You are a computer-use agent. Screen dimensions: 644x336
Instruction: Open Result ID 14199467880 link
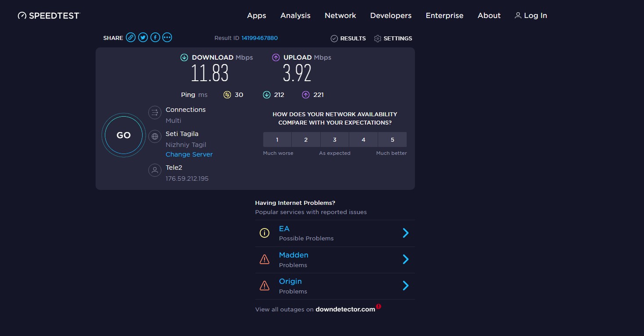click(x=259, y=38)
